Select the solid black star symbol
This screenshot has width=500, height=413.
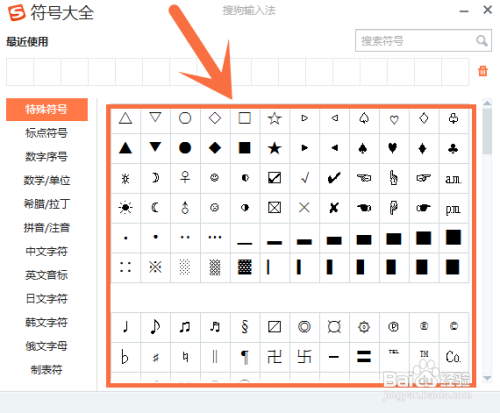[274, 148]
